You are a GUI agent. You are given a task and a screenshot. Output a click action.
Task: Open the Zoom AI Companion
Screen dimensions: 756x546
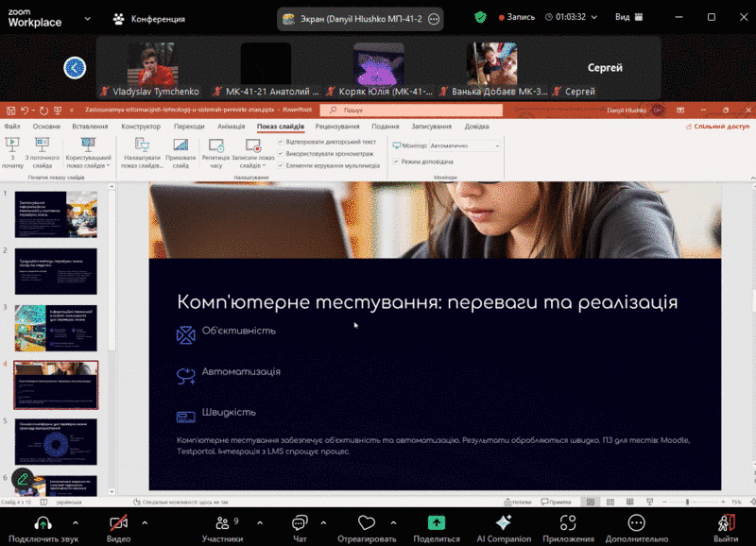pos(504,521)
